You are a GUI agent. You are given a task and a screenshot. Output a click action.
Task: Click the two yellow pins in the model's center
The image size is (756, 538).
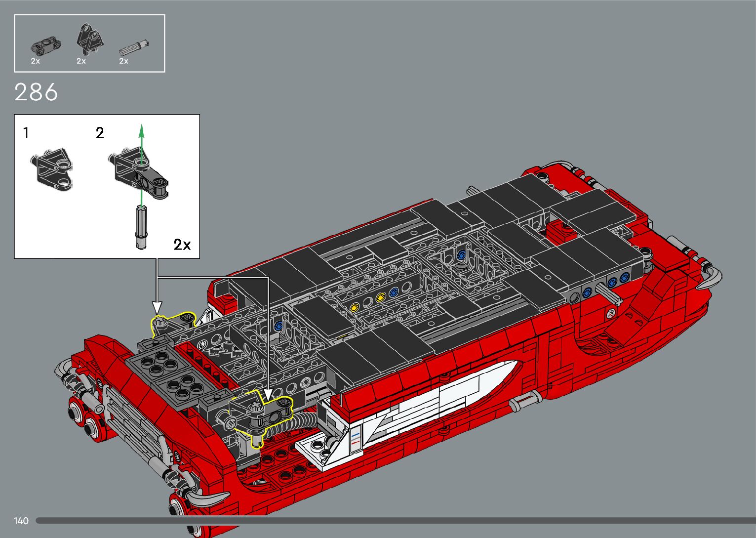coord(367,302)
